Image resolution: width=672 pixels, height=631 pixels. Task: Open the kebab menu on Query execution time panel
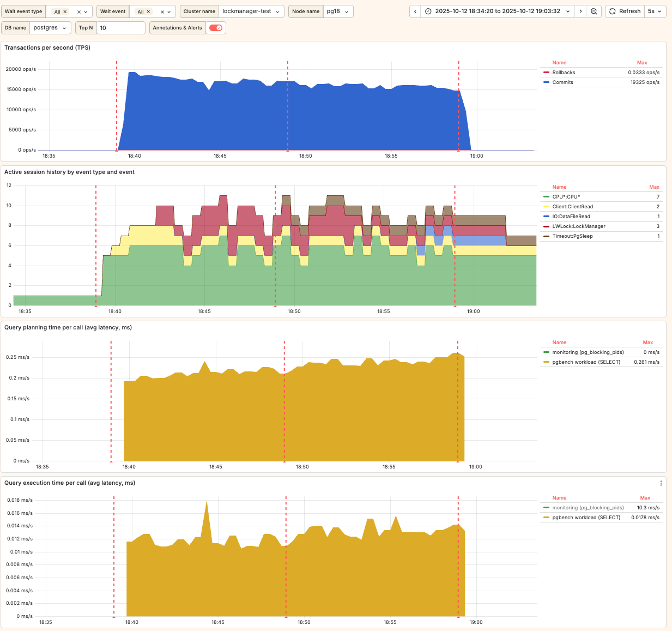click(661, 483)
